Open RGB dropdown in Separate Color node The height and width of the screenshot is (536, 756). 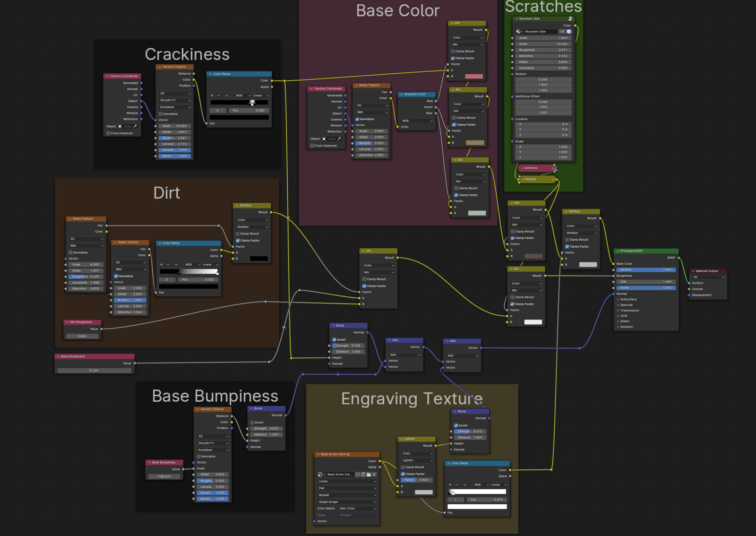coord(417,121)
